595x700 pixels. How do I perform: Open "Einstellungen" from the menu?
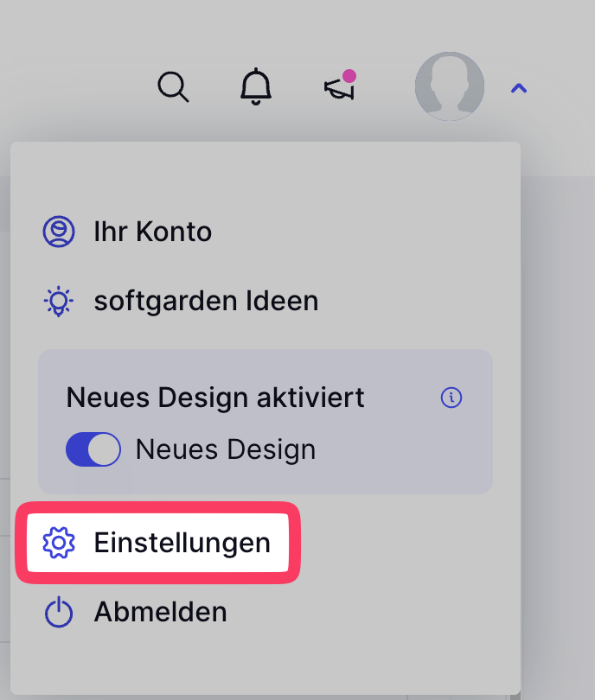[182, 543]
